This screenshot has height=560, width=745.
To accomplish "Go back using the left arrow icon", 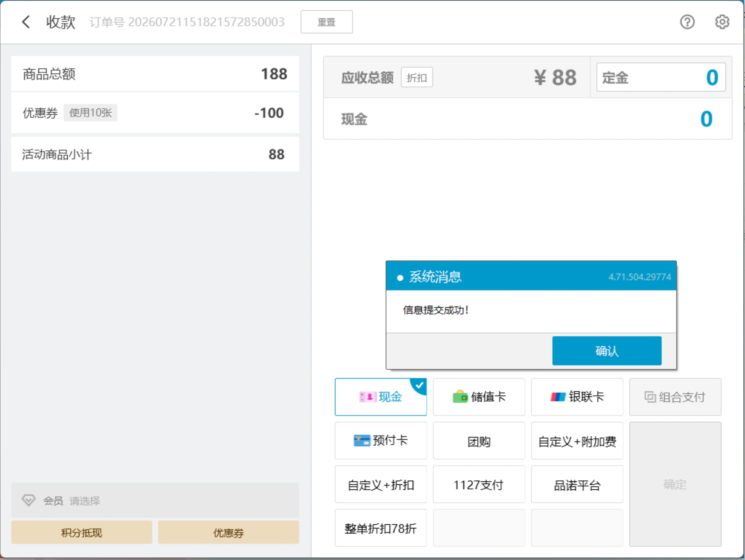I will click(x=26, y=22).
